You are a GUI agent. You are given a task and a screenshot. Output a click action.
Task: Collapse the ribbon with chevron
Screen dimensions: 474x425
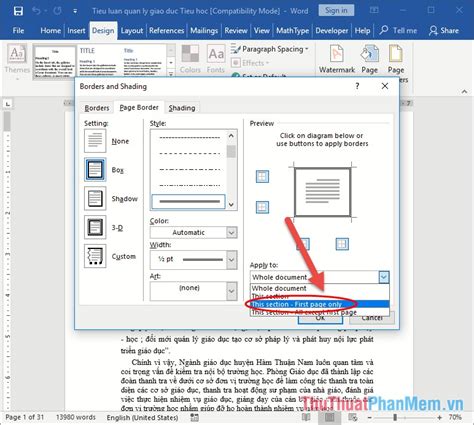pos(464,91)
